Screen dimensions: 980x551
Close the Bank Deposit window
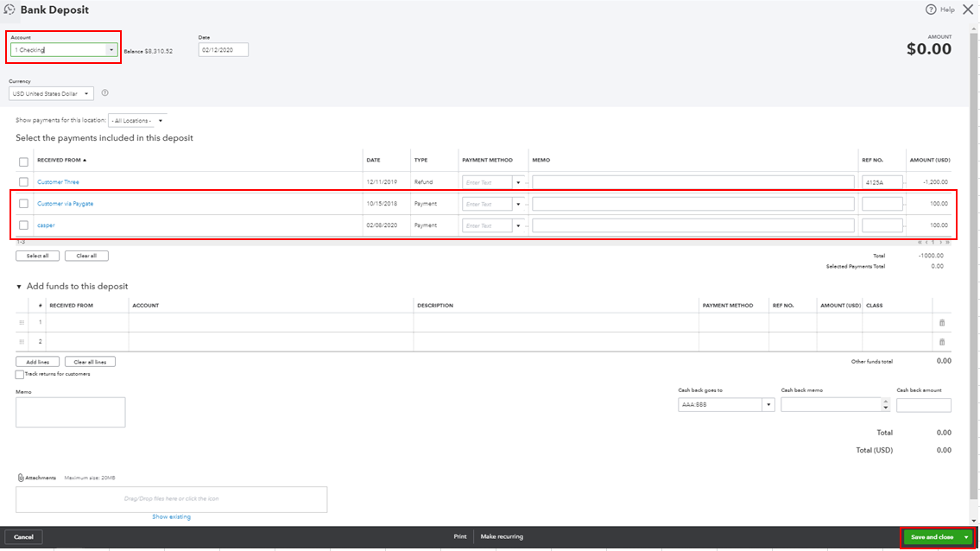point(967,9)
